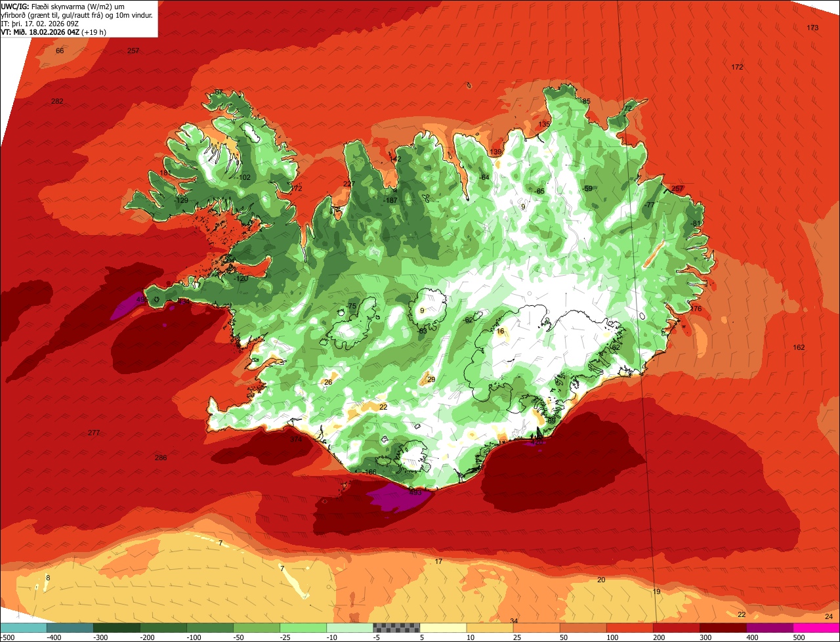
Task: Click the map value 17
Action: click(438, 561)
